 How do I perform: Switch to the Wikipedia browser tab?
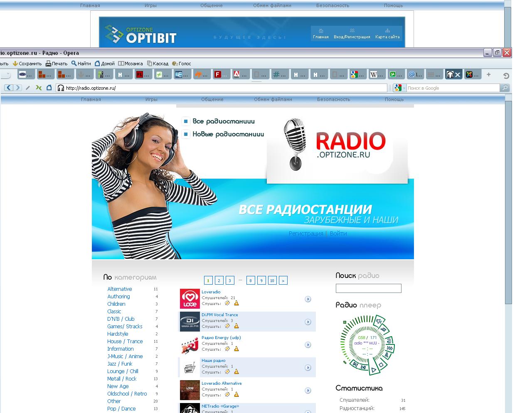coord(377,75)
